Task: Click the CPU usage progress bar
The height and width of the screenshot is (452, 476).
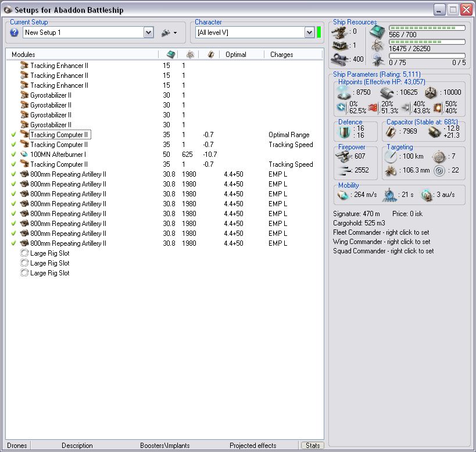Action: (x=427, y=28)
